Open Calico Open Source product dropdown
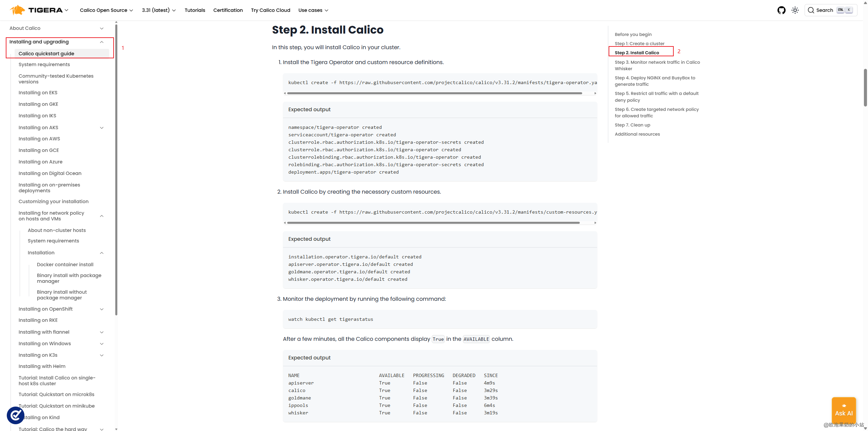 coord(106,10)
